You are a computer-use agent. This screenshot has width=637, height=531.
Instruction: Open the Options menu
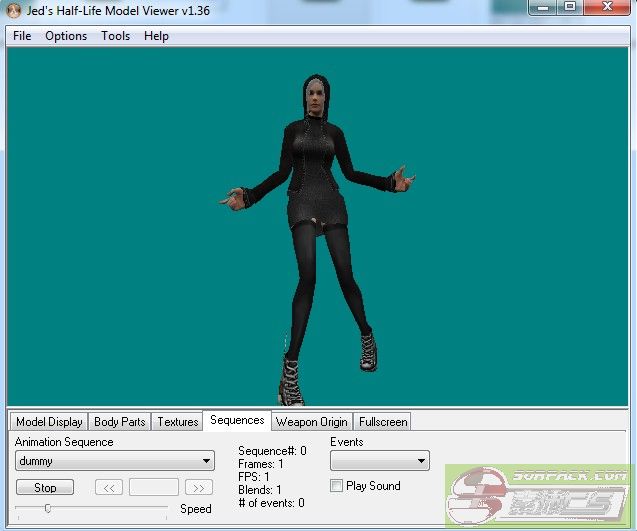pos(66,36)
